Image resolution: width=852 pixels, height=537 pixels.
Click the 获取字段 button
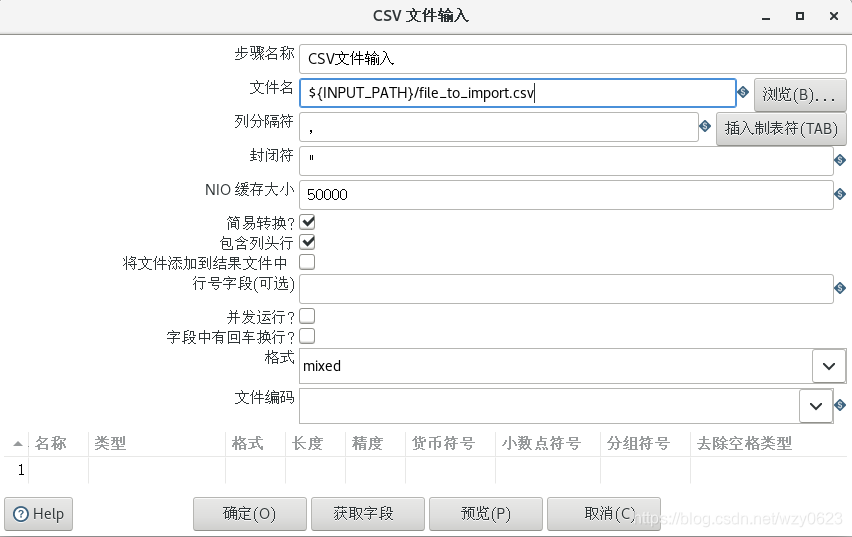pos(368,514)
